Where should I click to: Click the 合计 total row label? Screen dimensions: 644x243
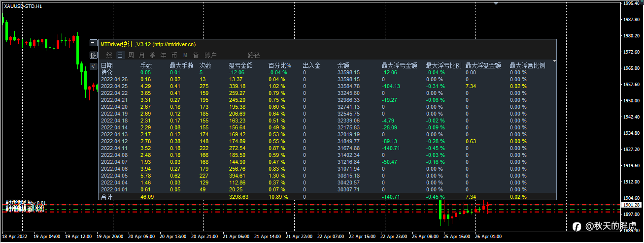click(107, 197)
